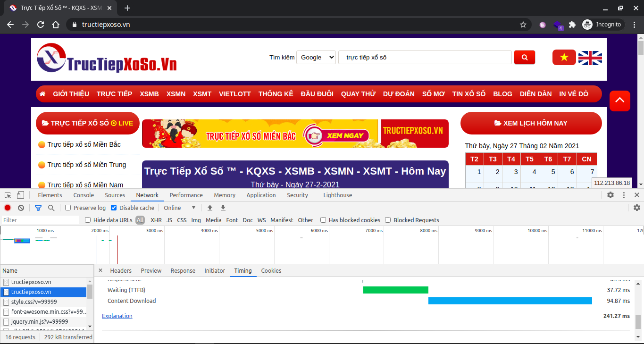The image size is (644, 344).
Task: Open the Google search engine dropdown
Action: [x=316, y=57]
